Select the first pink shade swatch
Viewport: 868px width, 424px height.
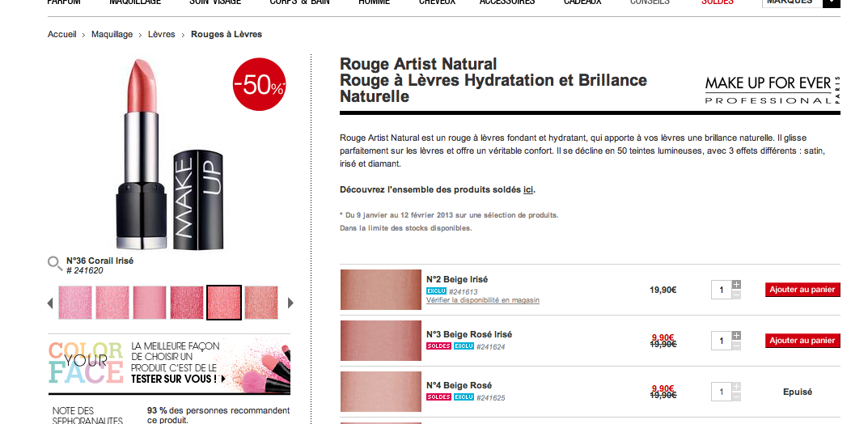point(75,303)
